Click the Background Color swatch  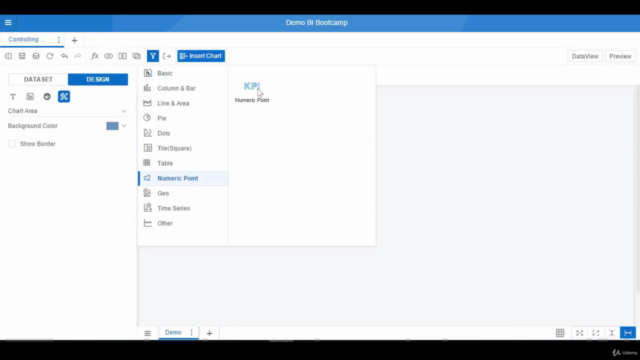pyautogui.click(x=112, y=126)
